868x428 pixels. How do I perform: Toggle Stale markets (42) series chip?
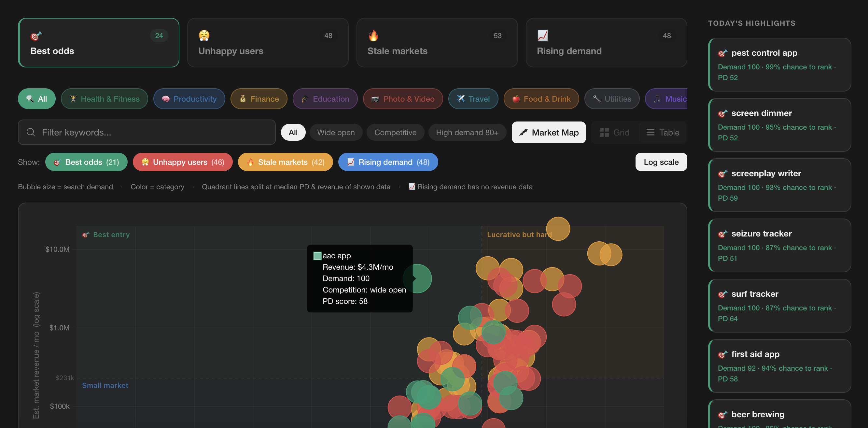click(x=285, y=162)
